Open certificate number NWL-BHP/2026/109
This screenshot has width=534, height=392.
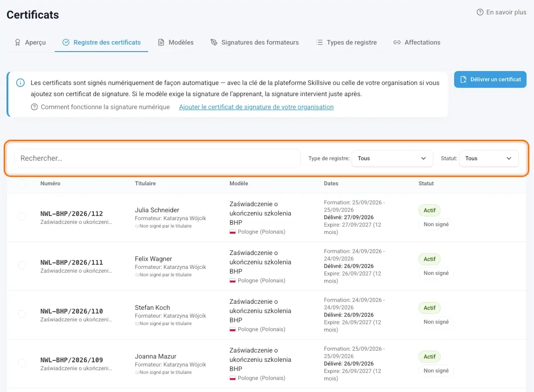tap(72, 360)
